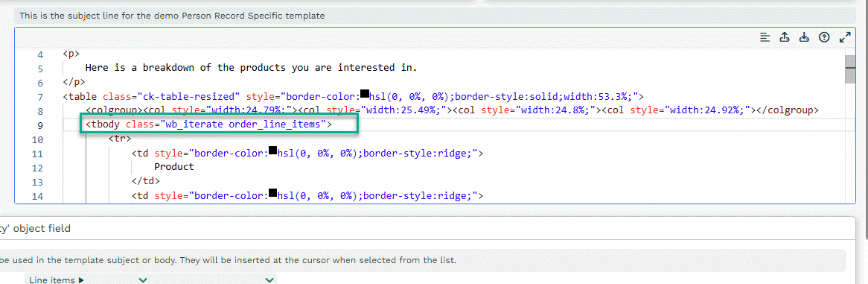Click the td style code on line 14
The height and width of the screenshot is (284, 868).
pos(307,195)
